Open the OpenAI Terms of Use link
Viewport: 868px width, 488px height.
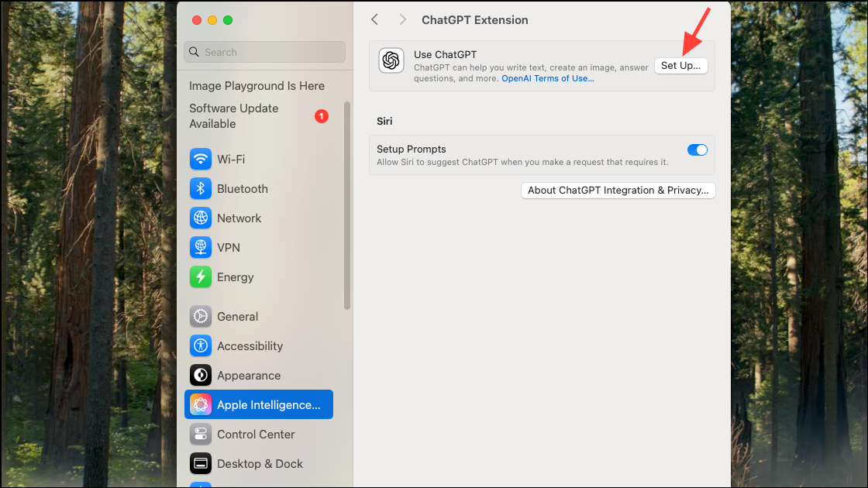tap(547, 78)
